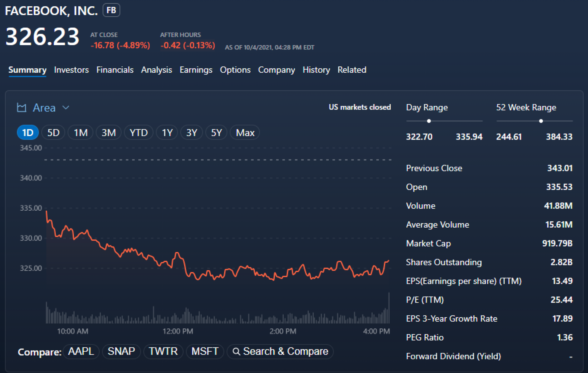Click the FB ticker symbol badge

[111, 10]
